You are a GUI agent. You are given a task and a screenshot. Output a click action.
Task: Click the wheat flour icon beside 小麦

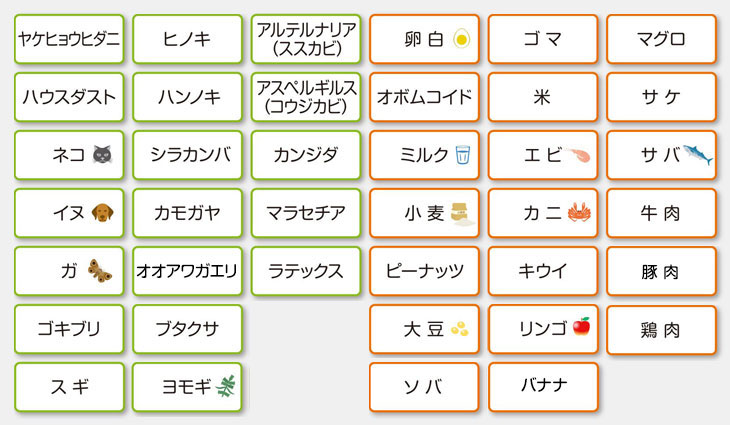point(462,214)
